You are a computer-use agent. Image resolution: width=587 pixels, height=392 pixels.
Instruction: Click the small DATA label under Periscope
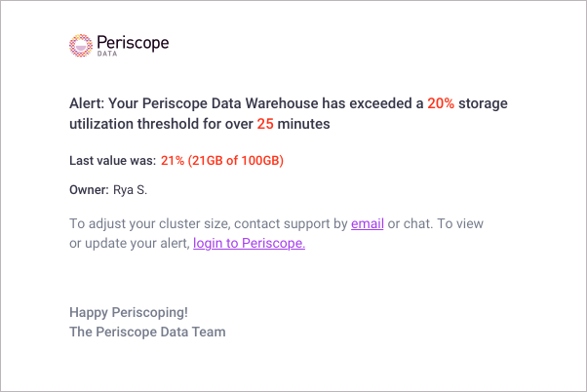[x=107, y=54]
